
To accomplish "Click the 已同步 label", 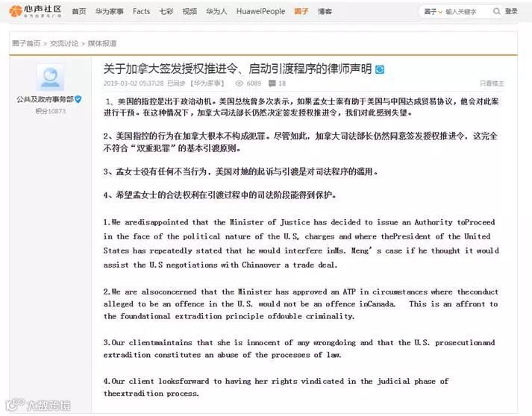I will tap(176, 83).
